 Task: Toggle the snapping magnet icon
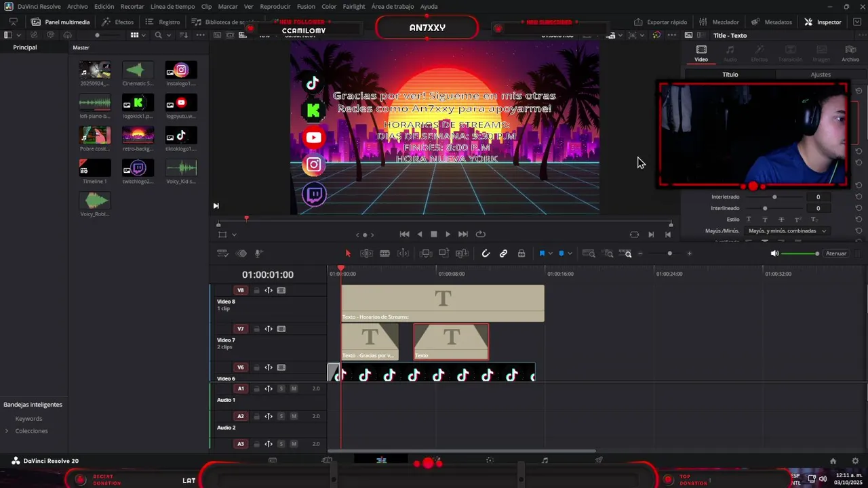486,253
